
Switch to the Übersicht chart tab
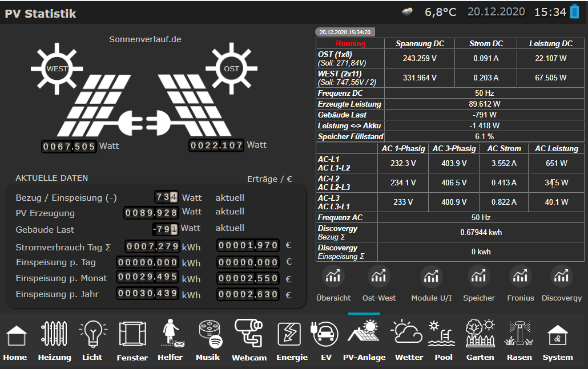coord(333,277)
